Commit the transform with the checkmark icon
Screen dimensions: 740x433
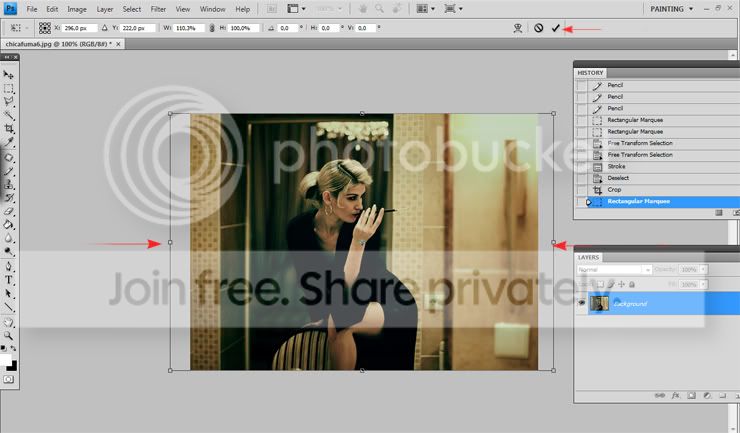pyautogui.click(x=555, y=29)
